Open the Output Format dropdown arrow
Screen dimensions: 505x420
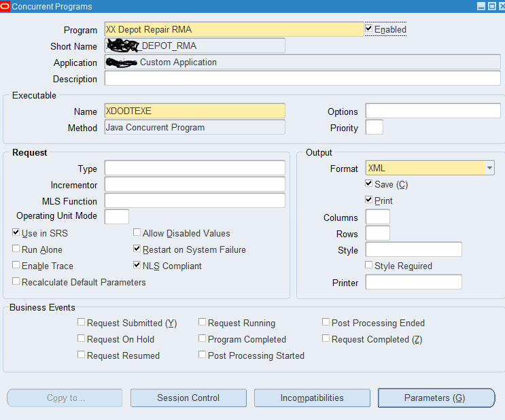click(489, 168)
